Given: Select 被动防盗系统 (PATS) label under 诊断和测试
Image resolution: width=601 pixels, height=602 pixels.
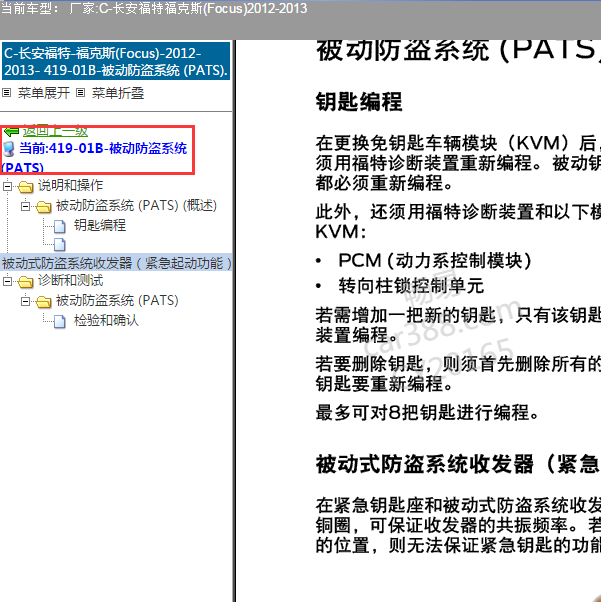Looking at the screenshot, I should click(117, 301).
